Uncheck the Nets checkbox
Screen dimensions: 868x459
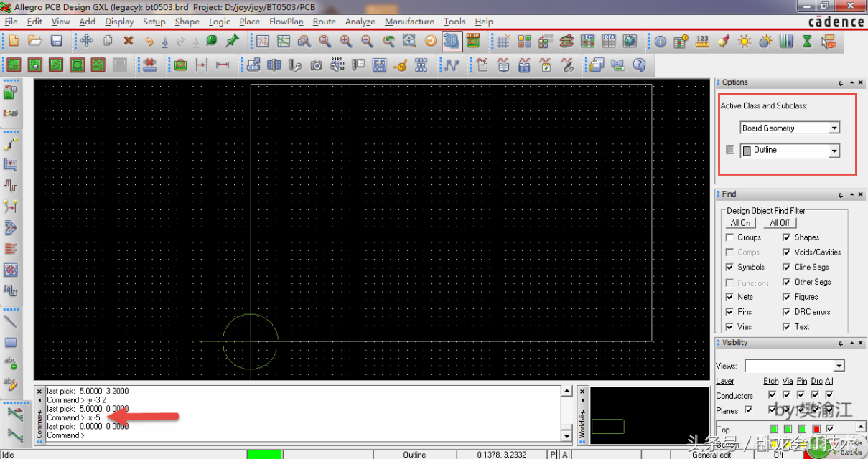pos(730,297)
